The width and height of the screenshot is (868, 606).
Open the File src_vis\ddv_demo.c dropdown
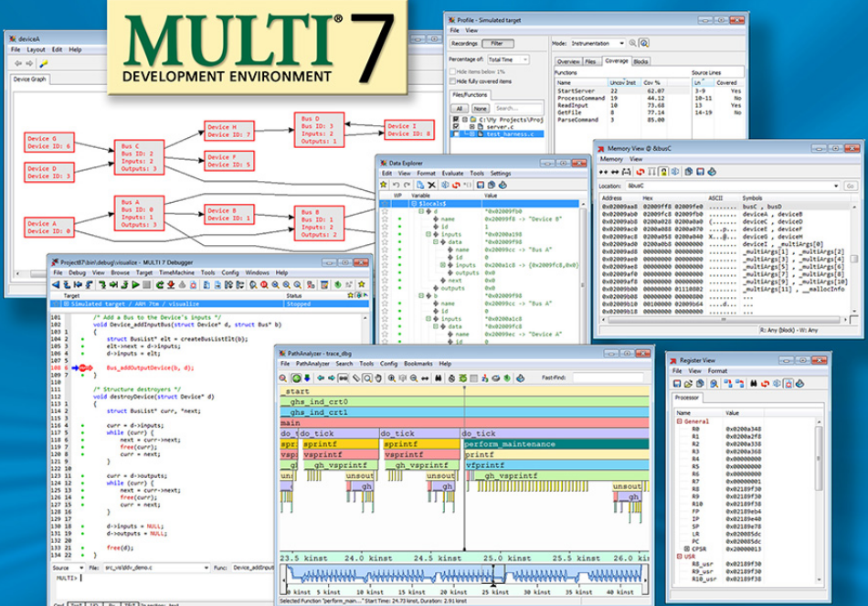point(156,568)
